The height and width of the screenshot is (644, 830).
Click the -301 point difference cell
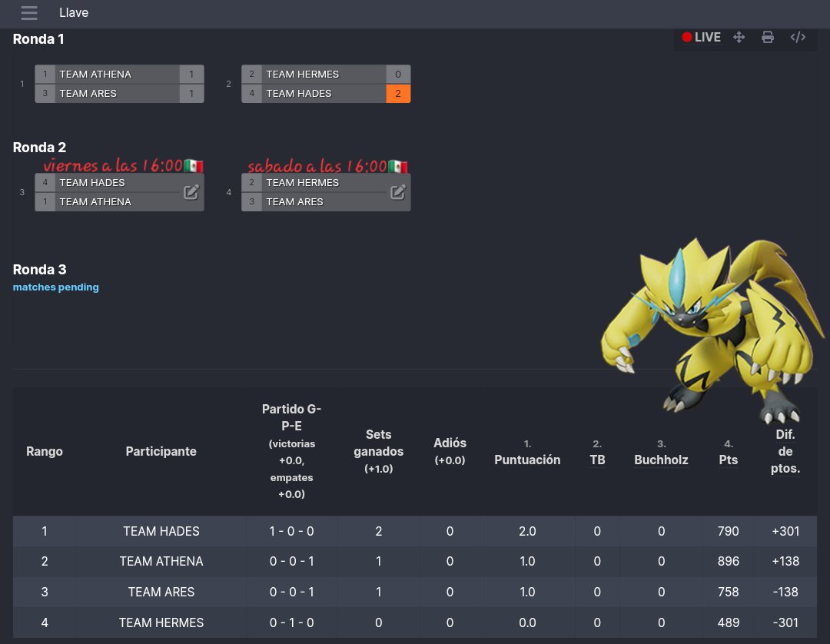785,622
